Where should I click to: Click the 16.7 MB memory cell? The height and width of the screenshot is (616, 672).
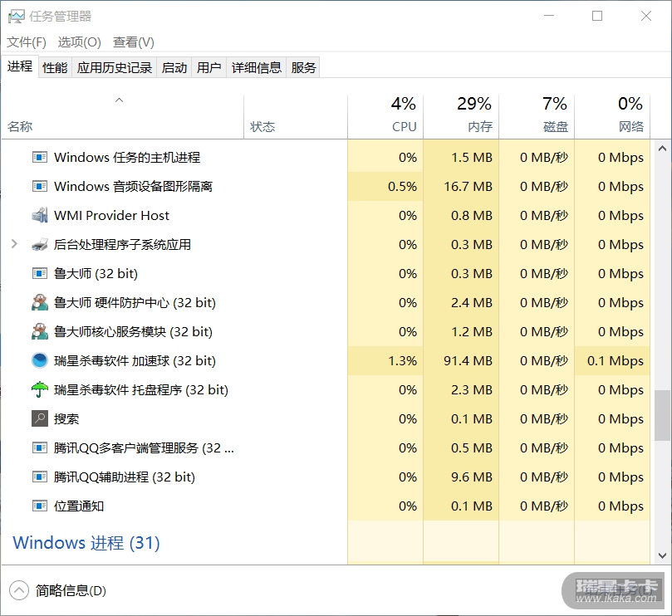[461, 186]
